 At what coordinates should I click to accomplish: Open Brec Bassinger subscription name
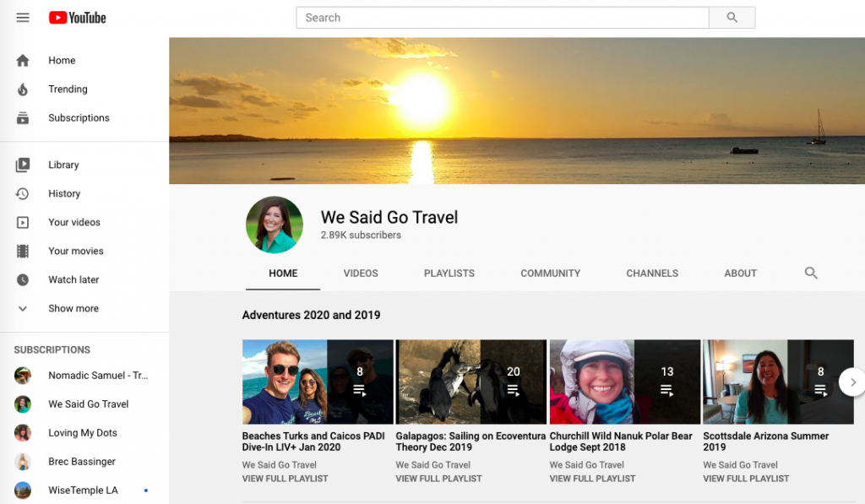click(x=82, y=462)
